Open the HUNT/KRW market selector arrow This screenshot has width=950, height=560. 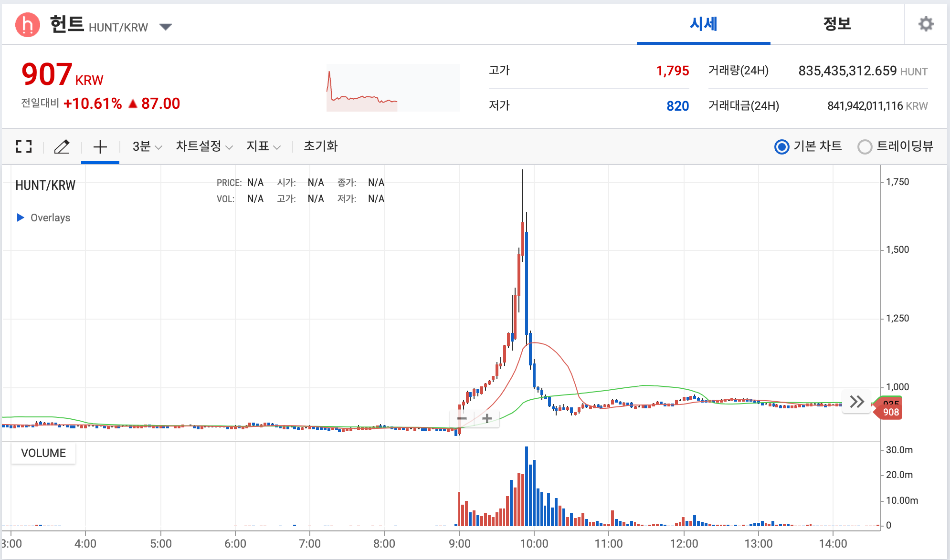coord(166,27)
